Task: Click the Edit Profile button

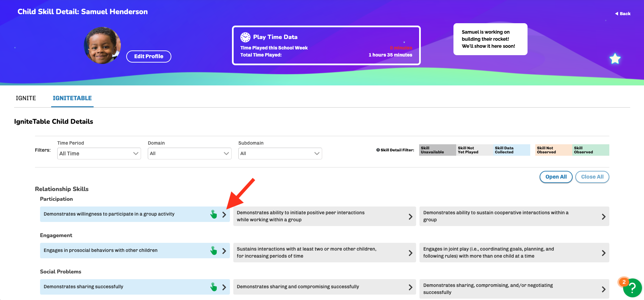Action: tap(149, 57)
